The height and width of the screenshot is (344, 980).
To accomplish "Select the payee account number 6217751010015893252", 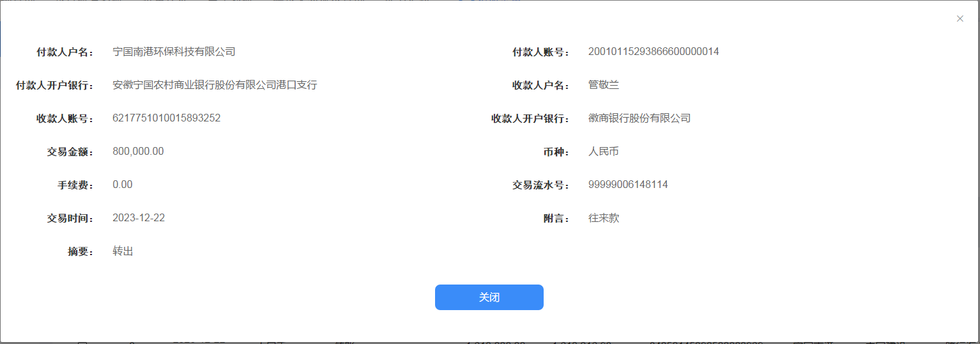I will (166, 118).
